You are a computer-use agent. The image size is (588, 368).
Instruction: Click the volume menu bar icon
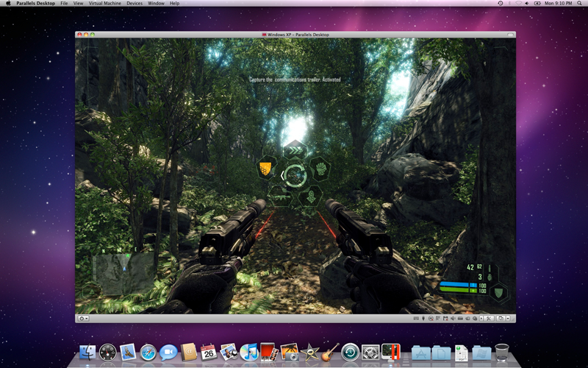click(x=527, y=3)
